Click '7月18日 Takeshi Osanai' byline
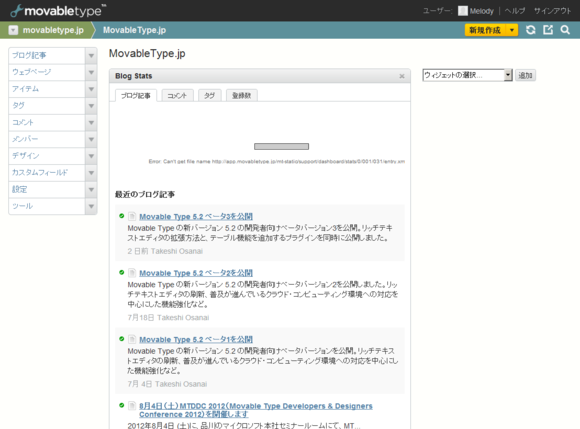Screen dimensions: 580x429 pos(168,318)
